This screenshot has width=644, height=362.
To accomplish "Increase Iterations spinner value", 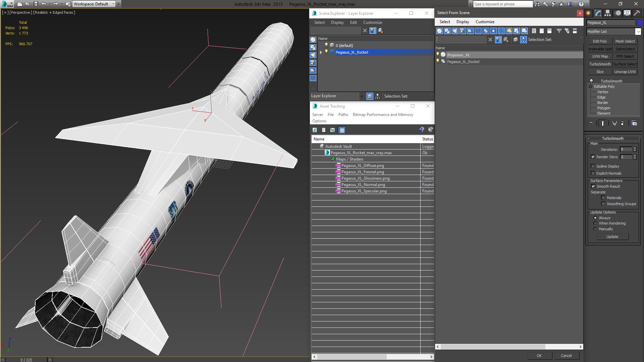I will click(635, 148).
